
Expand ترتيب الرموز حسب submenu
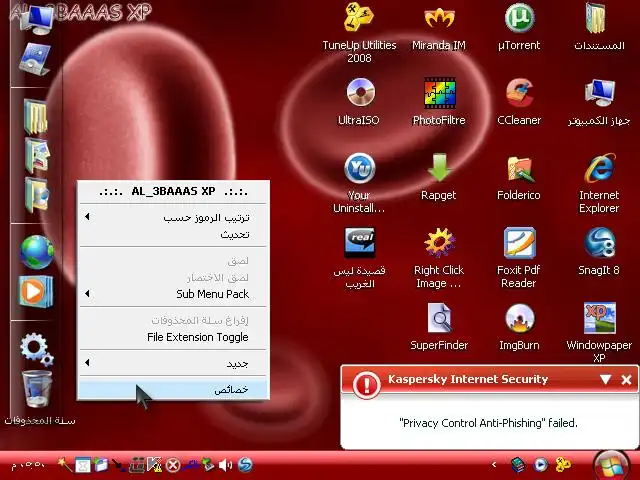click(x=173, y=217)
